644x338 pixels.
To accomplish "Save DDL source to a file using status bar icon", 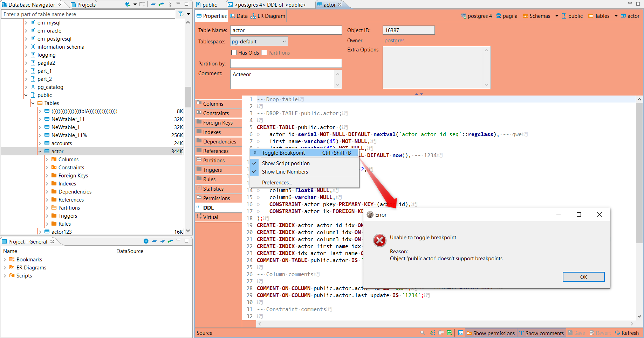I will pyautogui.click(x=450, y=333).
